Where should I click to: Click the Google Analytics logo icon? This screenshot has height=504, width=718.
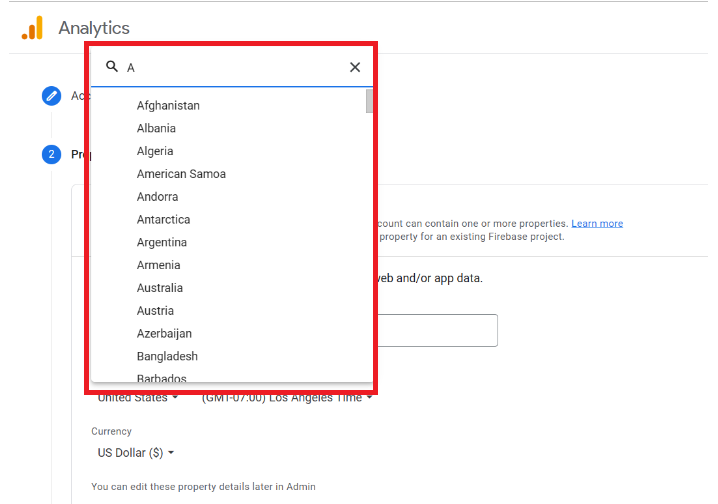click(32, 28)
